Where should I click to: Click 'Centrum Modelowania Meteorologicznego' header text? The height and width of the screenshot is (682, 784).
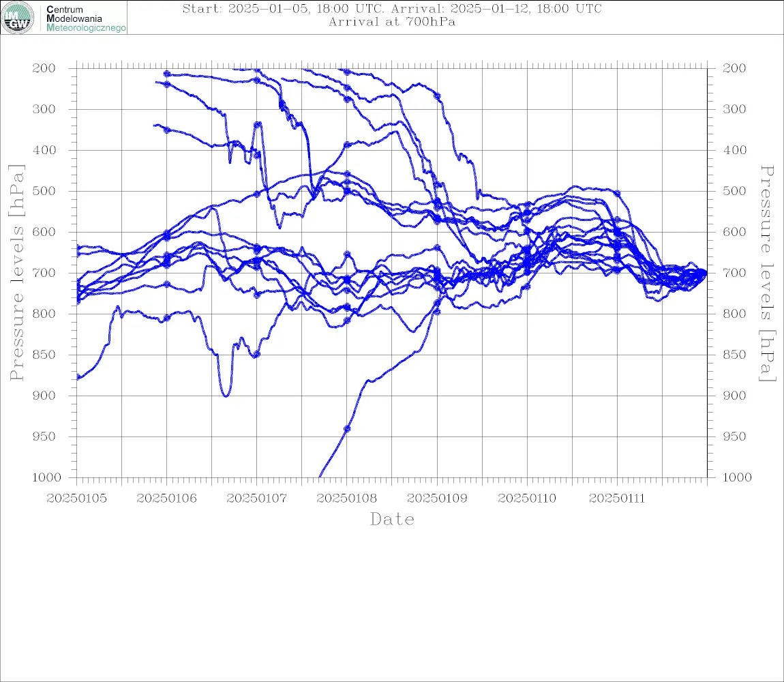click(x=86, y=18)
